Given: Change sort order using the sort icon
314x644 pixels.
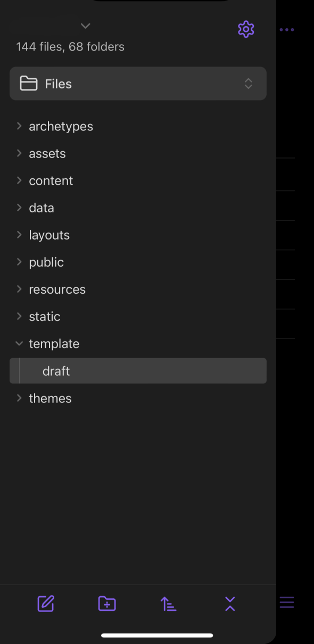Looking at the screenshot, I should pyautogui.click(x=168, y=604).
